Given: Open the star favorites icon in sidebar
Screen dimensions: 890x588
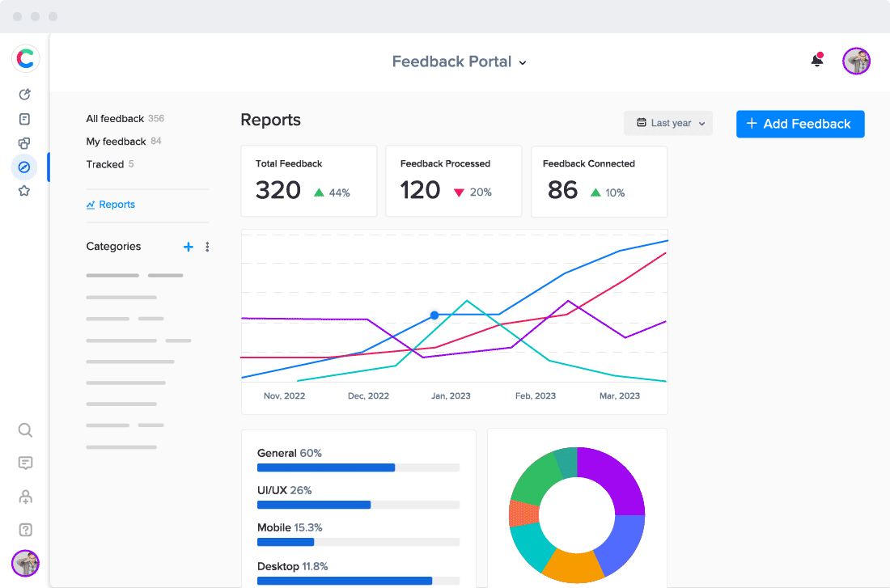Looking at the screenshot, I should tap(24, 191).
